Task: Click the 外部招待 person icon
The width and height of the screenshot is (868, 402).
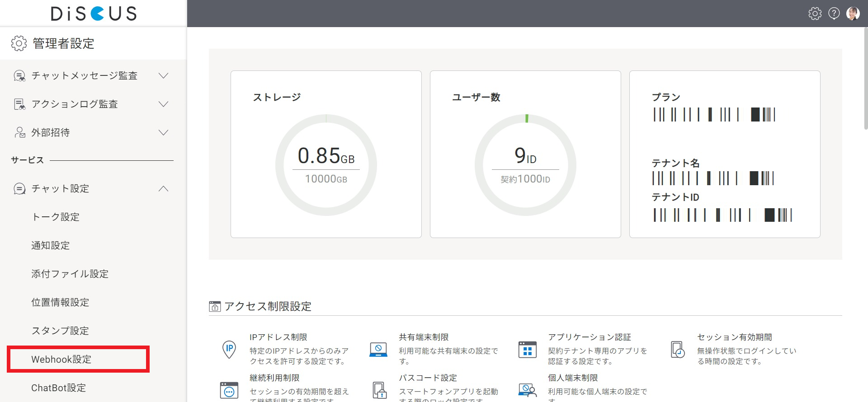Action: pyautogui.click(x=19, y=132)
